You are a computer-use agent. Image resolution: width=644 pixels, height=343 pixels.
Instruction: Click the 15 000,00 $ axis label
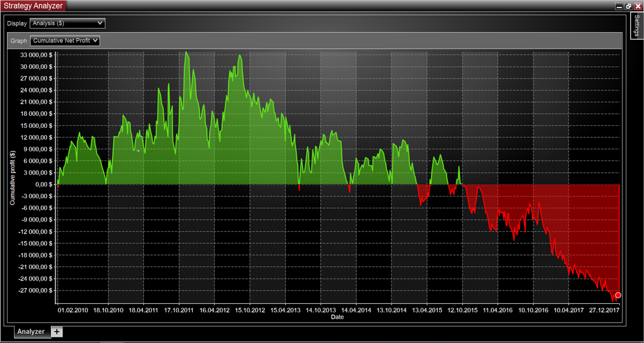[x=37, y=126]
